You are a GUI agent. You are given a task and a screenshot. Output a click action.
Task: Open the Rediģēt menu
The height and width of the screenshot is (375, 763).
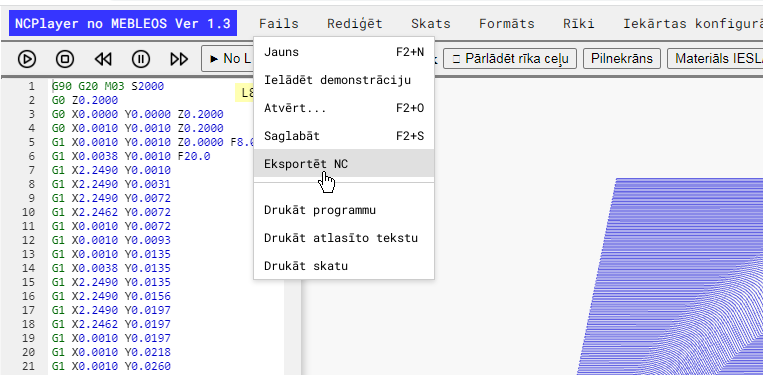point(355,23)
